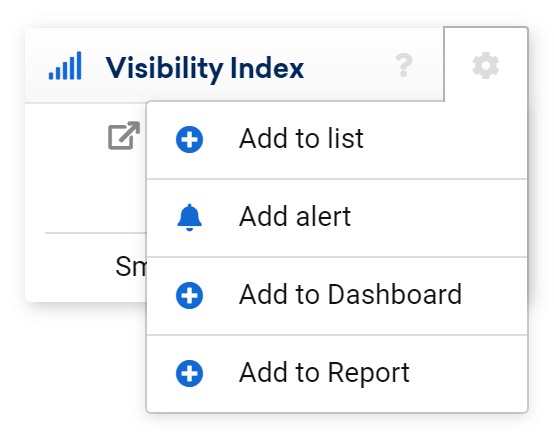Click the plus icon beside Add to list
Image resolution: width=554 pixels, height=436 pixels.
pos(189,139)
